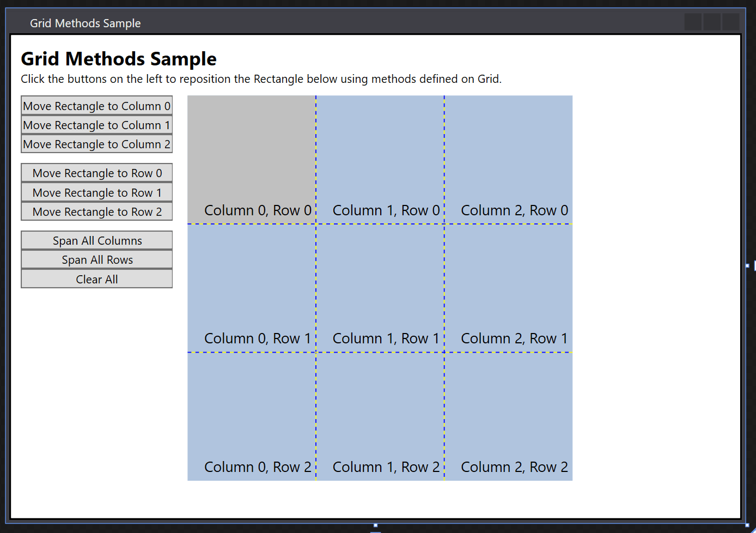
Task: Click the Column 2, Row 1 grid cell
Action: 508,286
